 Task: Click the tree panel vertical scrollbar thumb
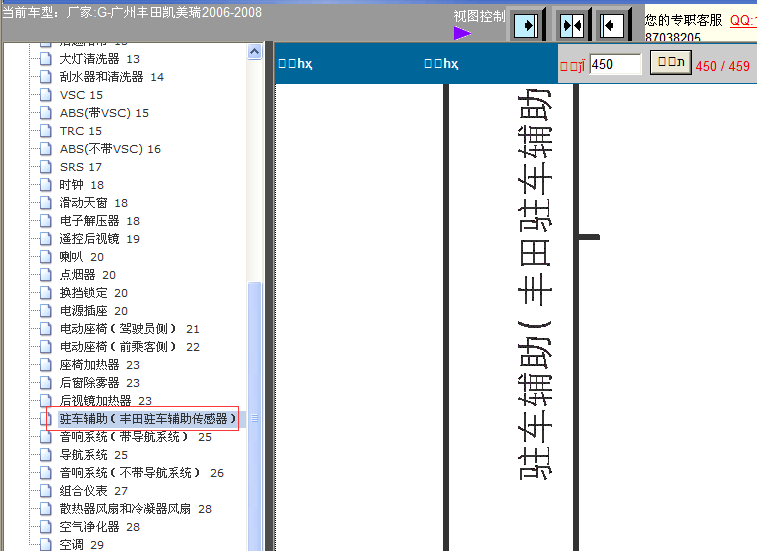click(x=254, y=418)
